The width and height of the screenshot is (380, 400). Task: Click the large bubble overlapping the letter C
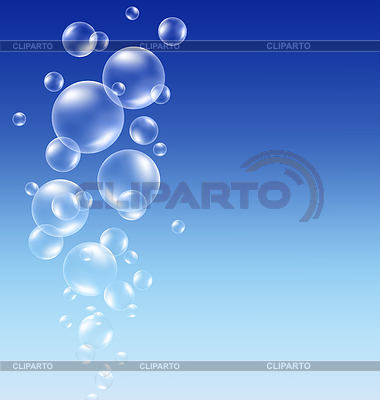(60, 208)
